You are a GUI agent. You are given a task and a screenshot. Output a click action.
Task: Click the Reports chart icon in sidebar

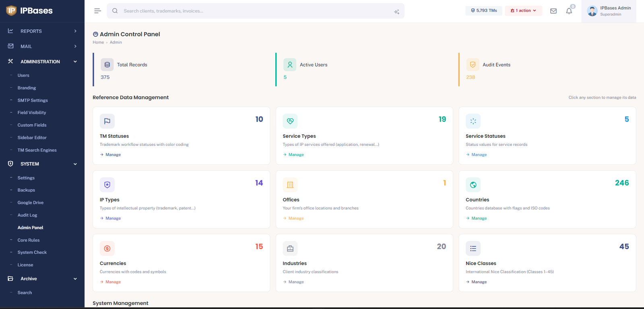point(10,31)
